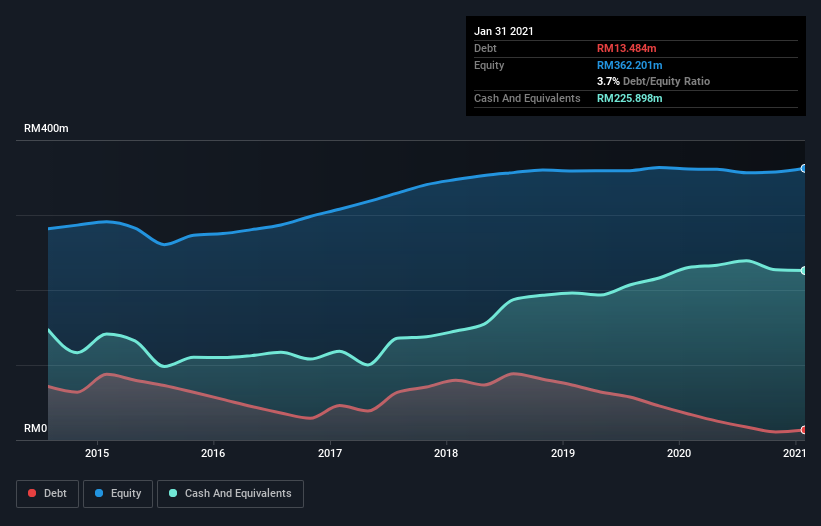Click the teal Cash endpoint marker
The width and height of the screenshot is (821, 526).
tap(803, 271)
